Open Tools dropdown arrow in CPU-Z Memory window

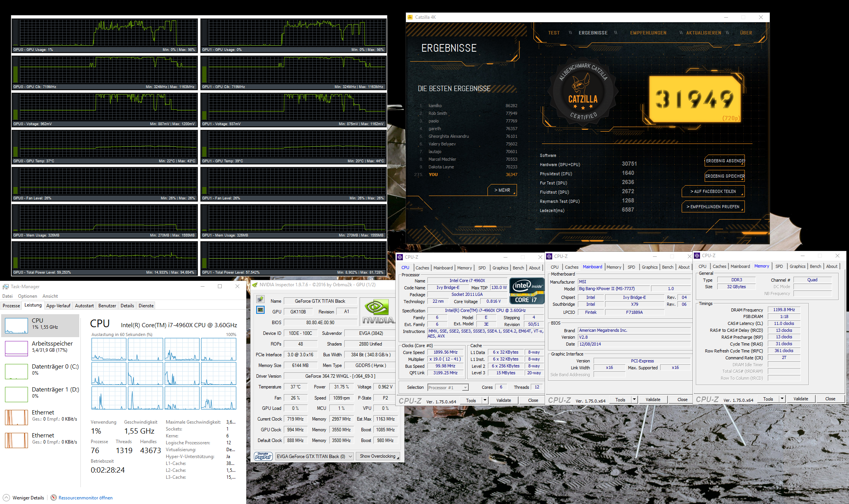click(x=782, y=399)
